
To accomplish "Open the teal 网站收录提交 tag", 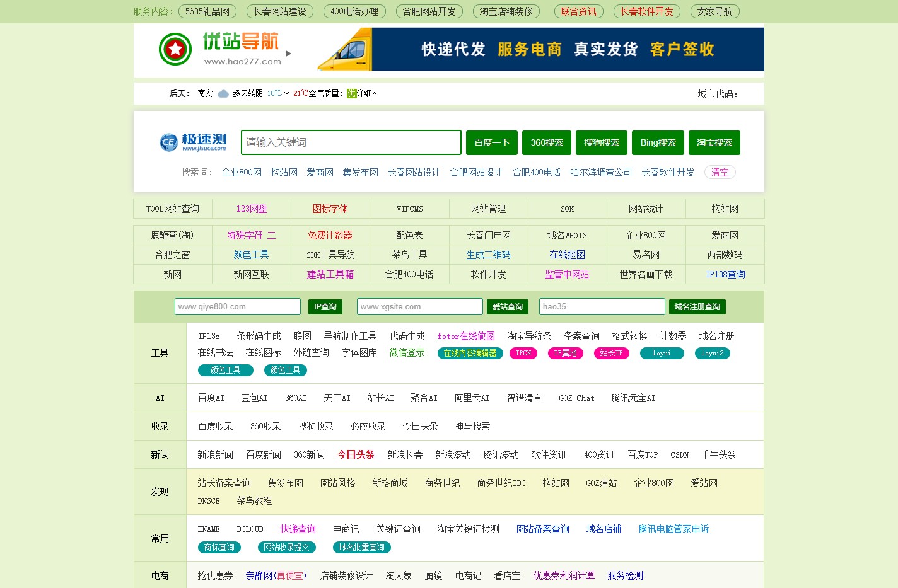I will (287, 547).
